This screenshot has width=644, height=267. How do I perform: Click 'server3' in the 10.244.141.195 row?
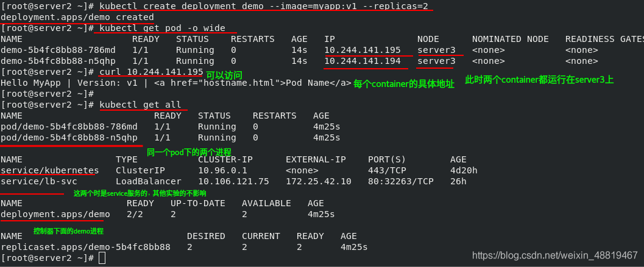[x=436, y=50]
